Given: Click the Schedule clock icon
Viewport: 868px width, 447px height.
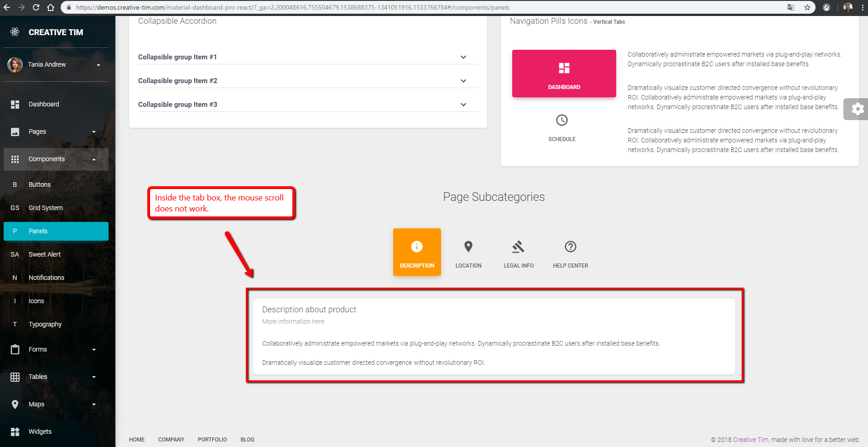Looking at the screenshot, I should (561, 121).
